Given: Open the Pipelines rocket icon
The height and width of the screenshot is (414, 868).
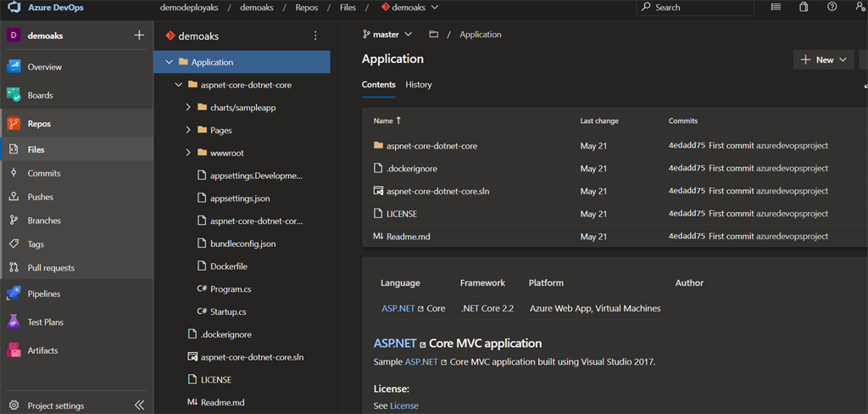Looking at the screenshot, I should [14, 294].
